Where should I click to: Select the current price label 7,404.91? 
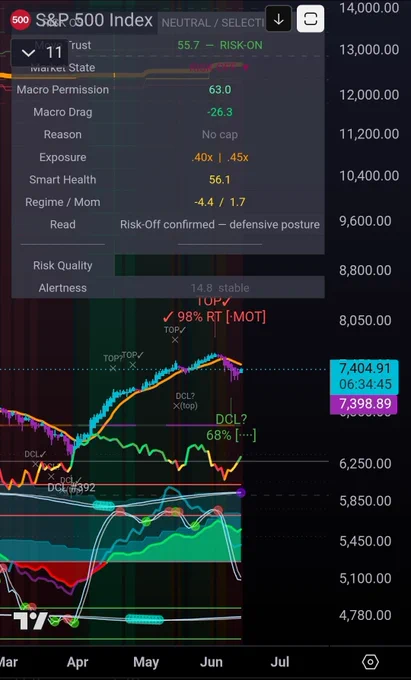364,377
